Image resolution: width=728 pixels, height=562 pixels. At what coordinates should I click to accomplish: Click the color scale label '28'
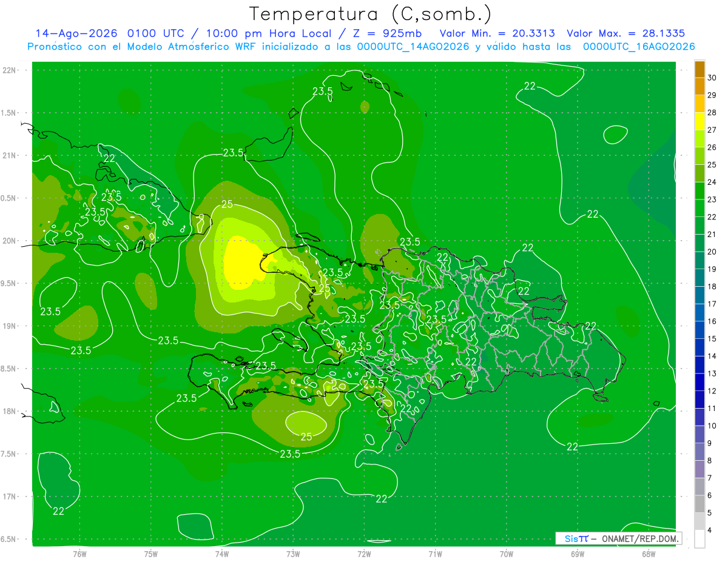[712, 112]
